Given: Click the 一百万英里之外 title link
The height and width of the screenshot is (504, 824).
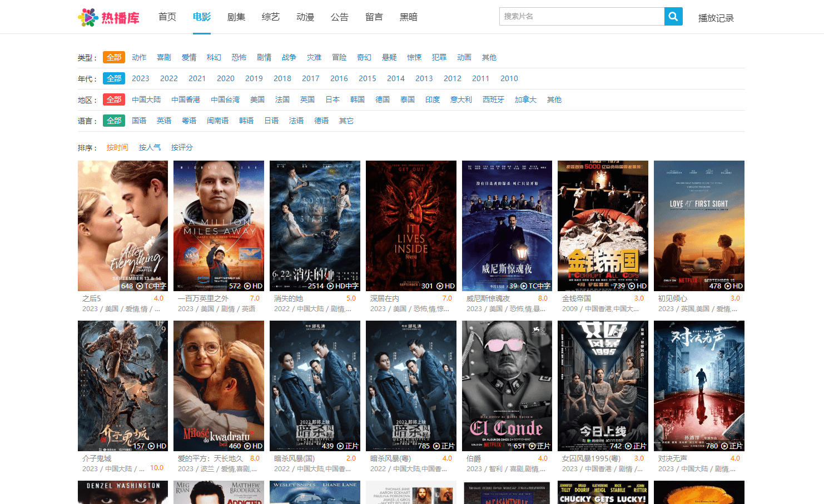Looking at the screenshot, I should (203, 298).
